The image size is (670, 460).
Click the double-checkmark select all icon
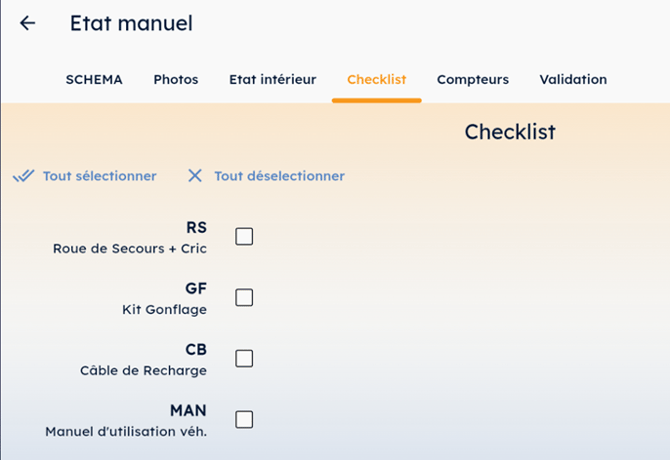[23, 176]
